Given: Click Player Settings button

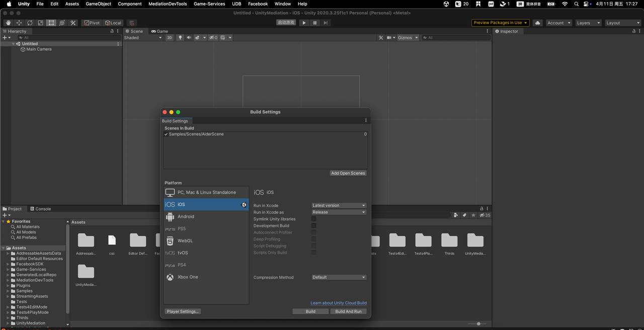Looking at the screenshot, I should click(x=183, y=311).
